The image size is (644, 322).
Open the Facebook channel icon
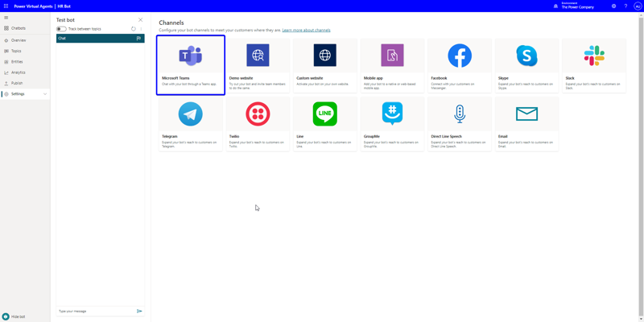(x=460, y=56)
